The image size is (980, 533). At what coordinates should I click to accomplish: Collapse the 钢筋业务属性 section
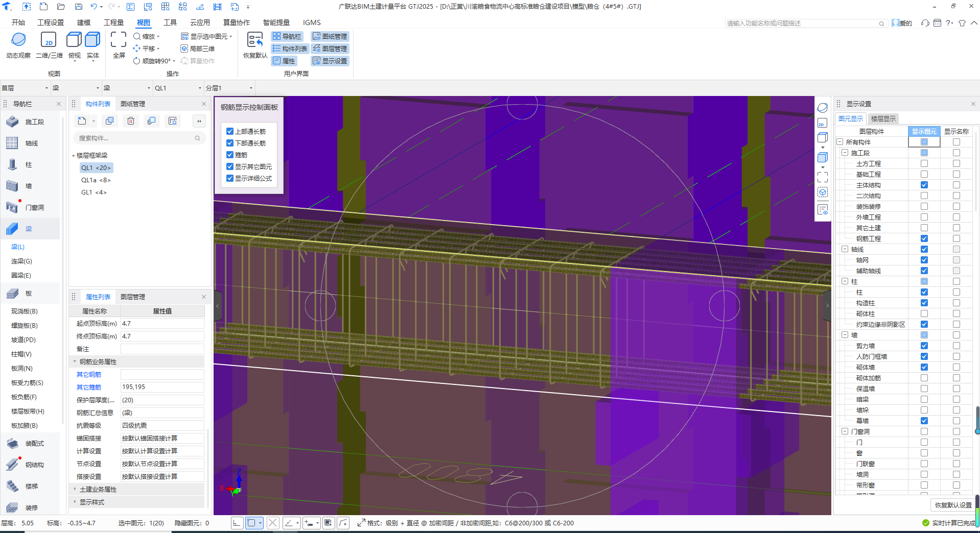point(75,361)
